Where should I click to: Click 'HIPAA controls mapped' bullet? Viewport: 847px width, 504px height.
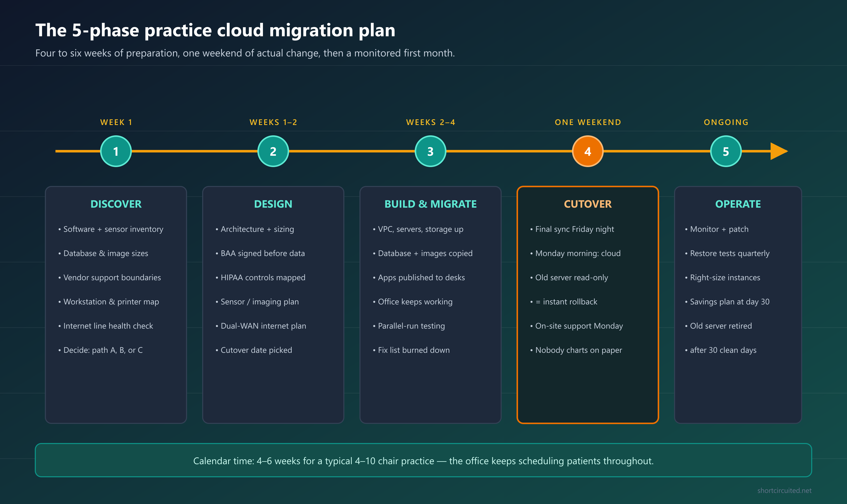point(261,277)
